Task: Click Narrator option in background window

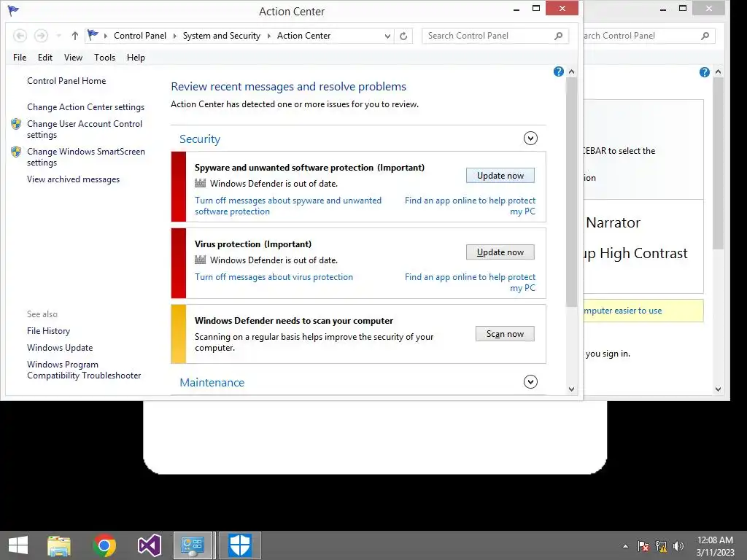Action: [613, 222]
